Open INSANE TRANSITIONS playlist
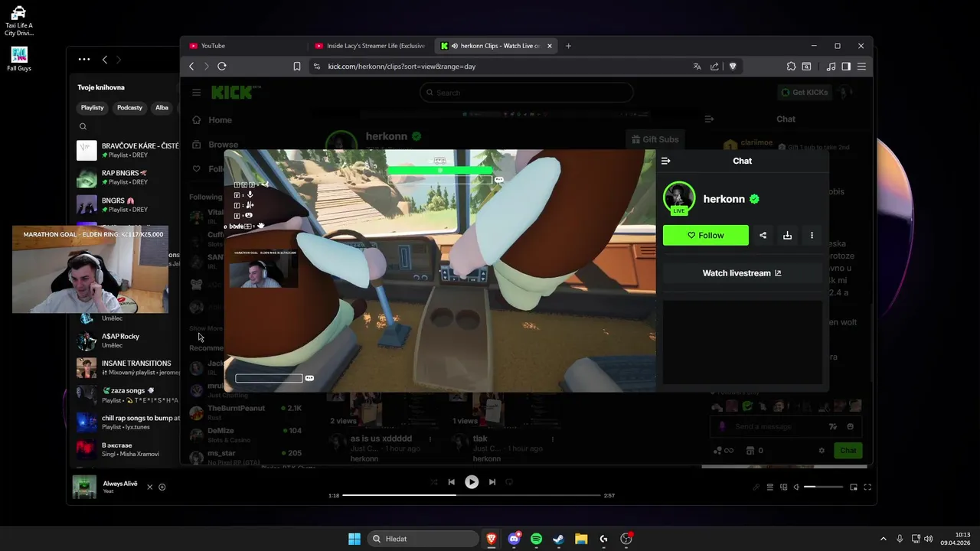Screen dimensions: 980x551 127,367
